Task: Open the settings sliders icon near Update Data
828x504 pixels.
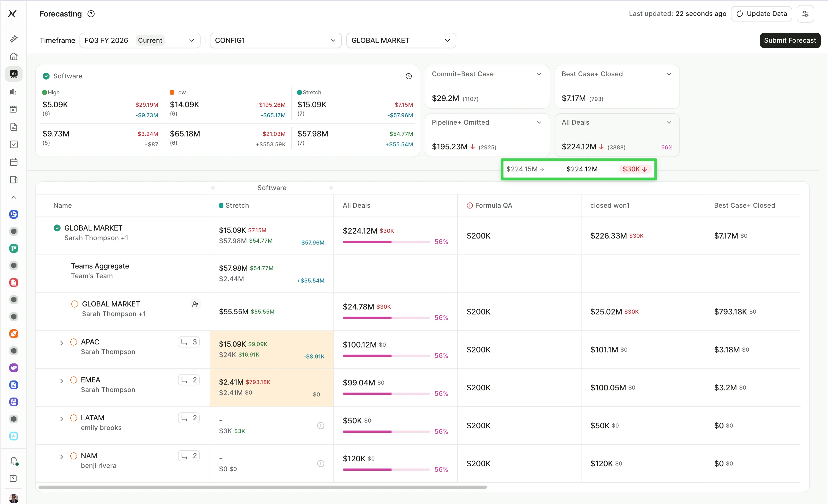Action: click(x=805, y=14)
